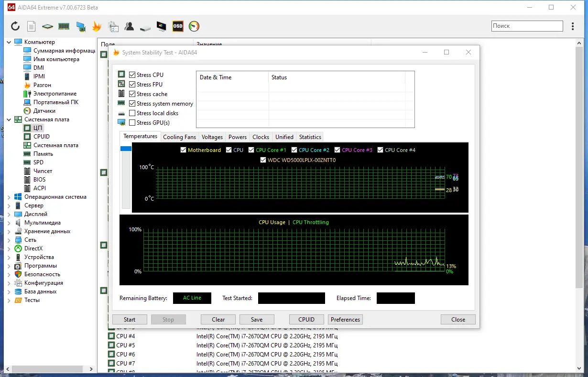Click the Save button
588x377 pixels.
point(257,320)
